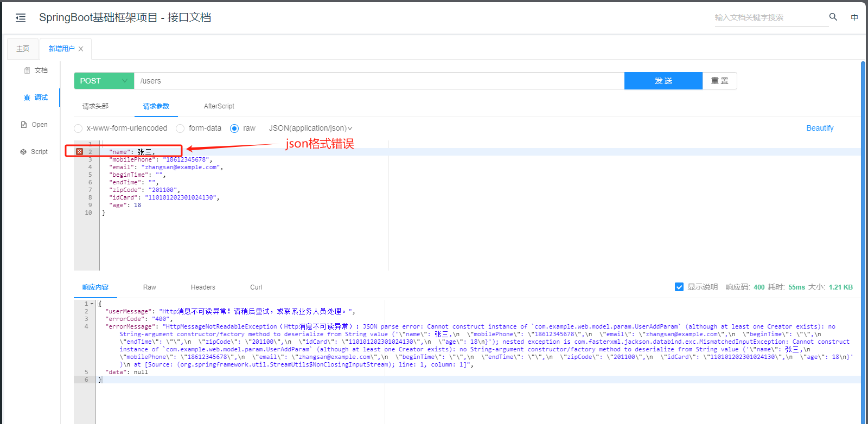Viewport: 868px width, 424px height.
Task: Click the 55ms elapsed time value
Action: click(x=796, y=287)
